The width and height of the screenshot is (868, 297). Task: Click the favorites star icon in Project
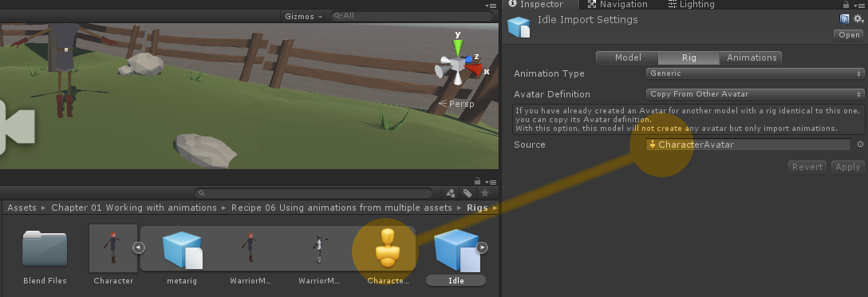point(485,193)
